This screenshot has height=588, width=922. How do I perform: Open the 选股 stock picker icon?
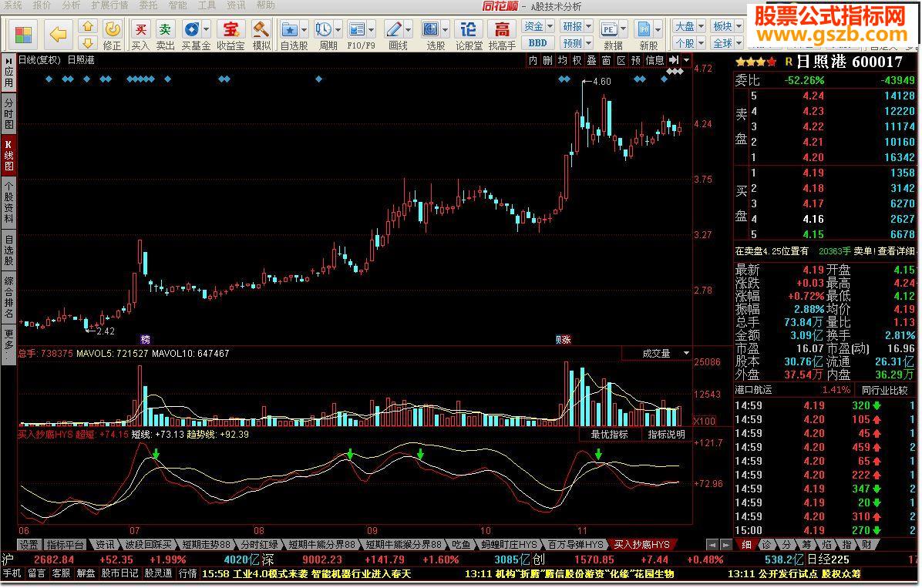click(431, 29)
